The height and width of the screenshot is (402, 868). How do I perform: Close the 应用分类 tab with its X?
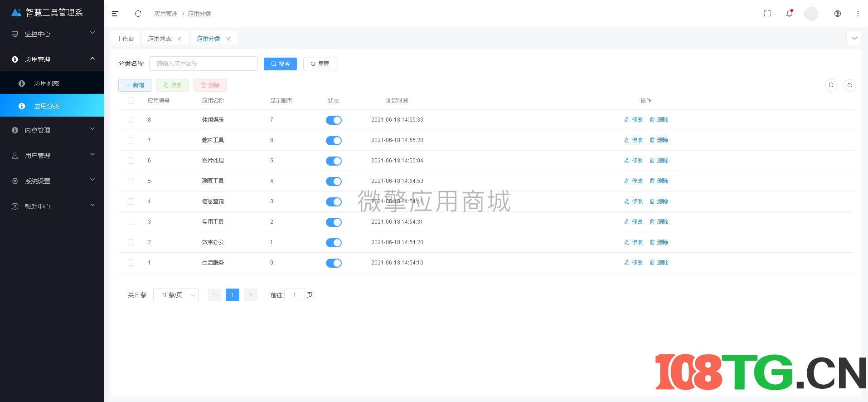coord(228,39)
